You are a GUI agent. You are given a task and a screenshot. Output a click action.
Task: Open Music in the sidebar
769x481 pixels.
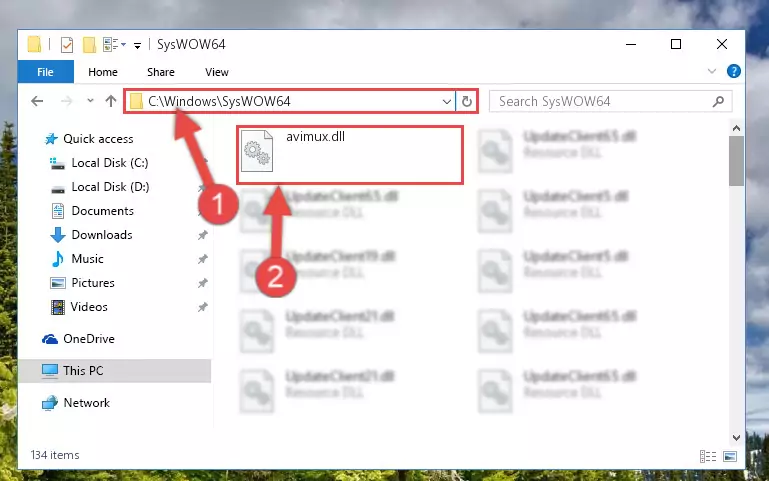point(87,259)
